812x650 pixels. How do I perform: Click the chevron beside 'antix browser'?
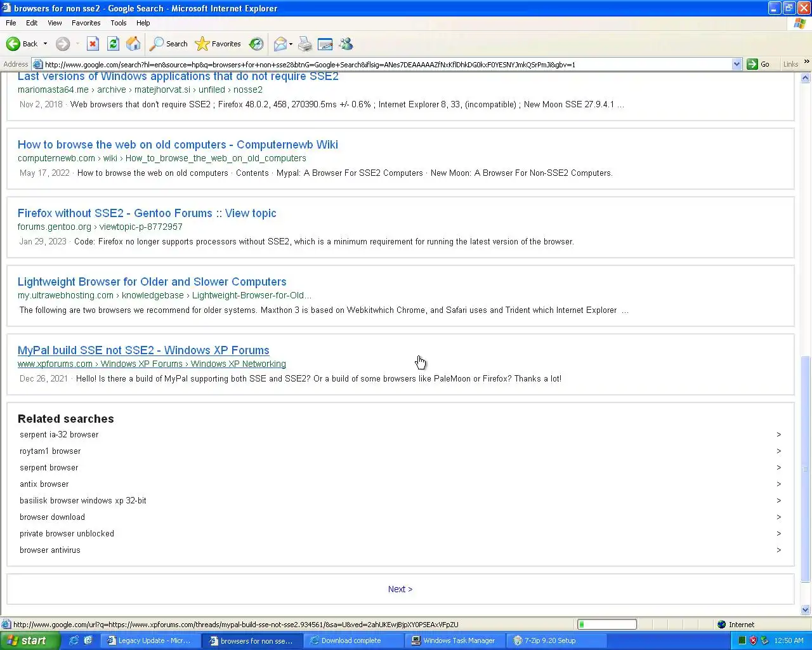click(x=778, y=484)
